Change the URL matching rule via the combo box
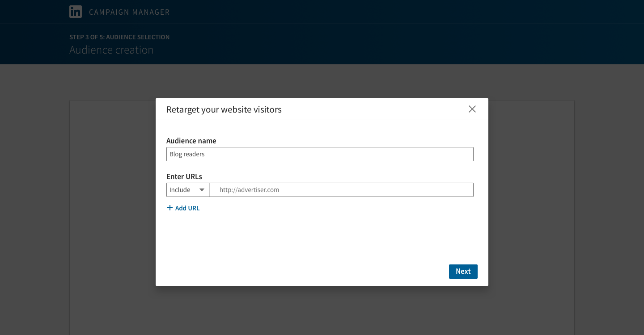 187,190
